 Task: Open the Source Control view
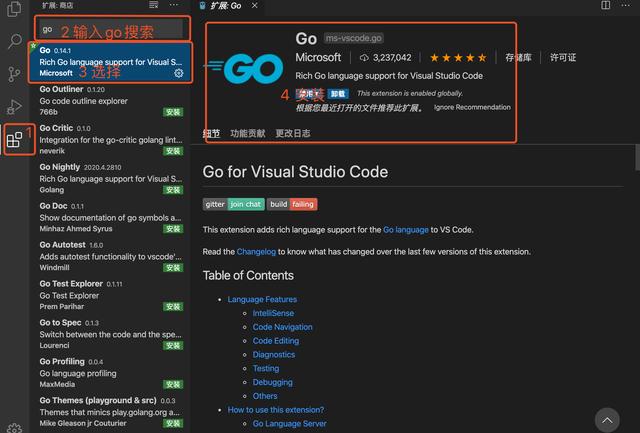tap(14, 74)
